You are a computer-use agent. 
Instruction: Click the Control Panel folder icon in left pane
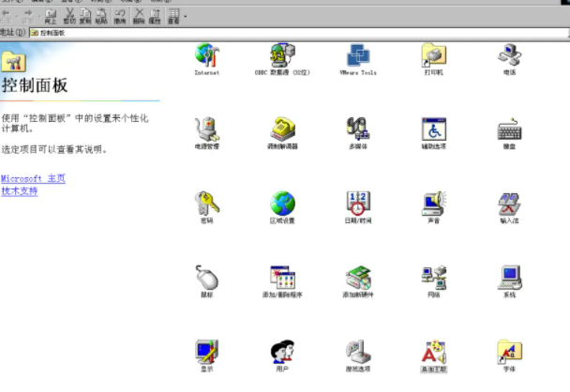(x=14, y=61)
